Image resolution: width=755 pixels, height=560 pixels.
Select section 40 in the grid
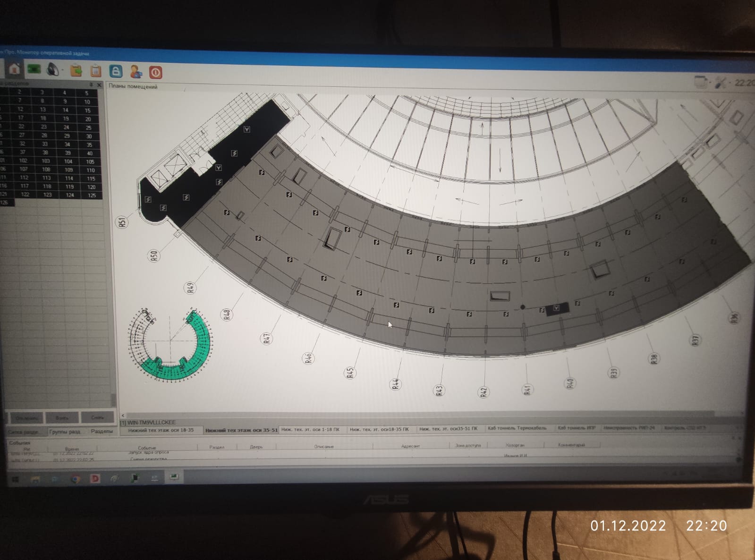click(x=89, y=153)
